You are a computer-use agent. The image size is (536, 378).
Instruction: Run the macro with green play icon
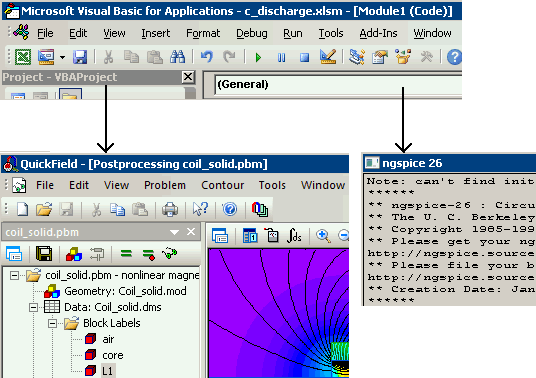point(258,57)
